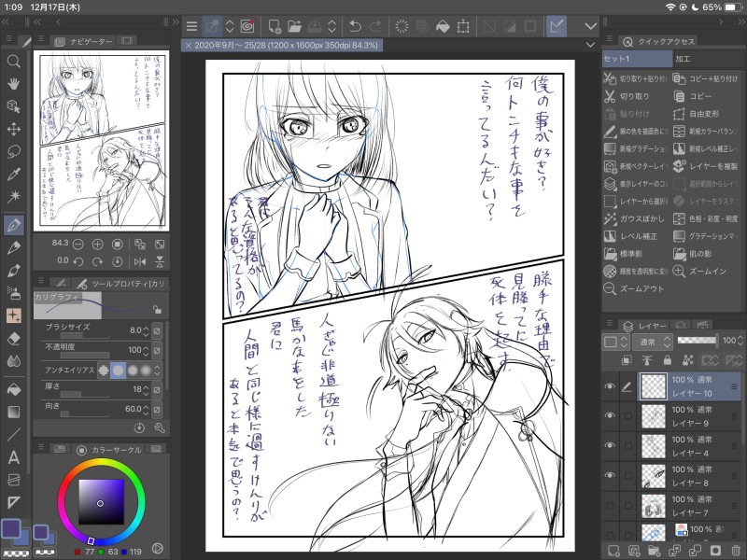The image size is (747, 560).
Task: Switch to 加工 quick access tab
Action: pos(708,59)
